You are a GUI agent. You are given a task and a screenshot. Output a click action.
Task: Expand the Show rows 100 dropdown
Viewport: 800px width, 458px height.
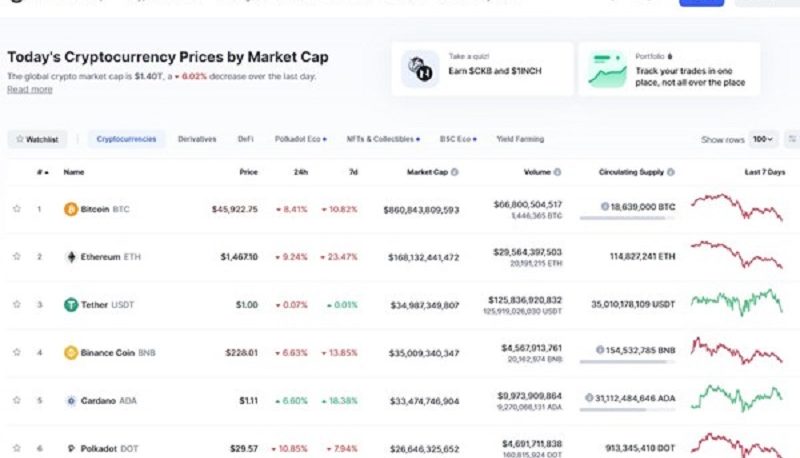763,139
